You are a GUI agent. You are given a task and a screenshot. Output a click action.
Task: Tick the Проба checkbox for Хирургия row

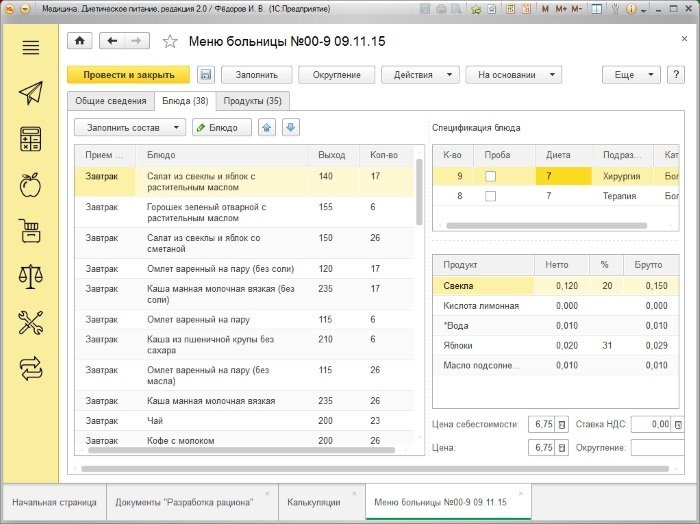pos(490,177)
